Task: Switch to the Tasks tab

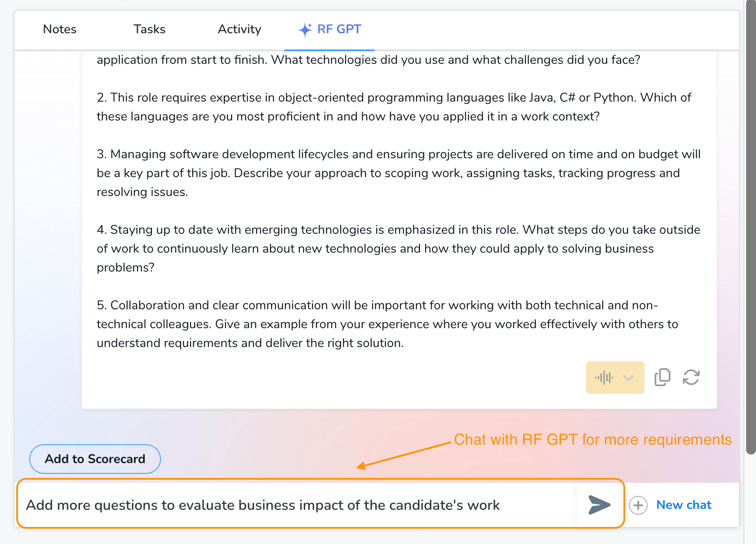Action: coord(149,30)
